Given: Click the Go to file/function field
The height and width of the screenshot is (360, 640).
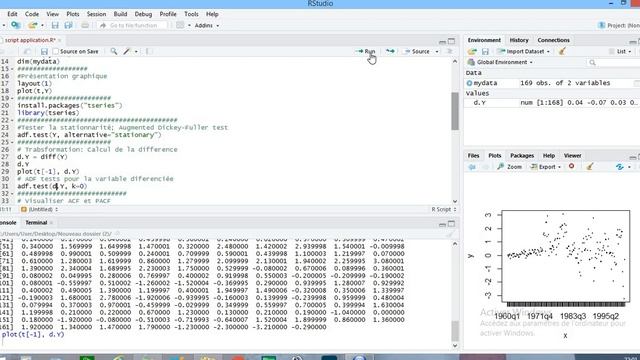Looking at the screenshot, I should tap(133, 25).
